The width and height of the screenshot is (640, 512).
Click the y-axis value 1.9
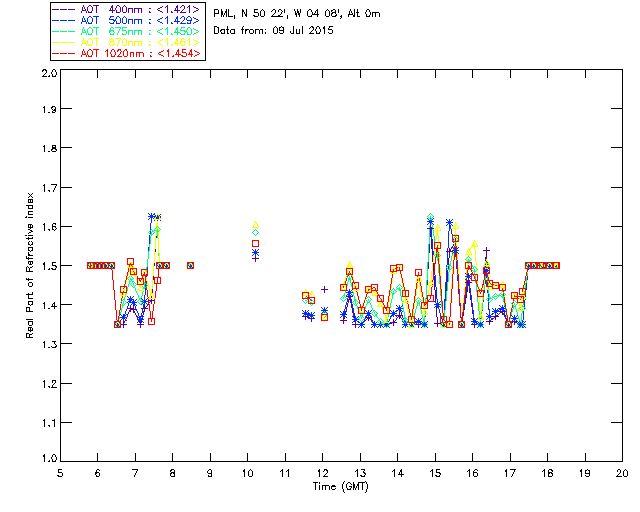click(x=49, y=109)
